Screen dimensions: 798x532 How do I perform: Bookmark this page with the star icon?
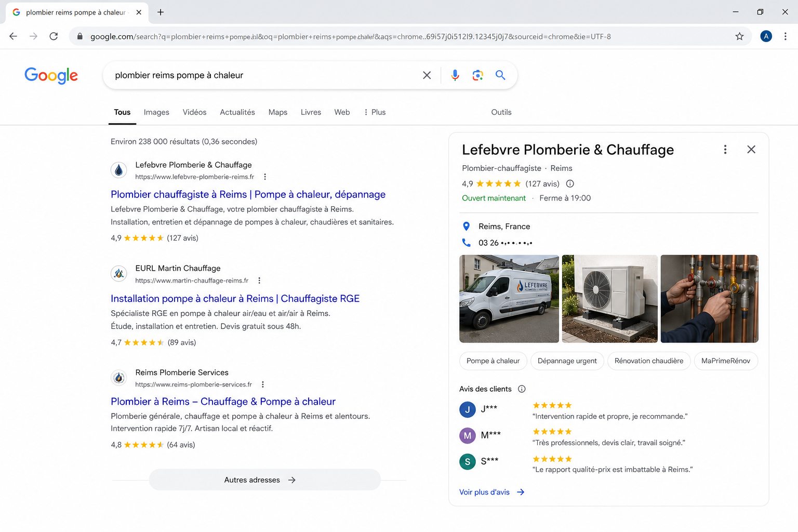[739, 36]
